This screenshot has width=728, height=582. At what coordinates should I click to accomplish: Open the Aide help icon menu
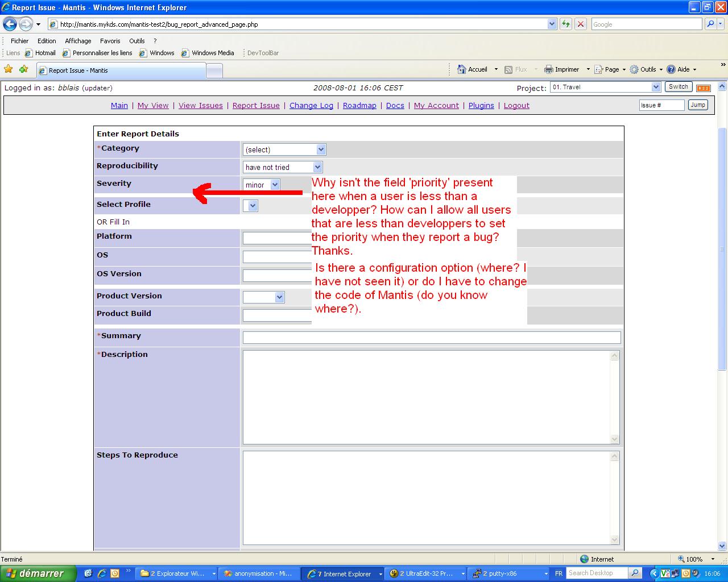click(x=671, y=69)
